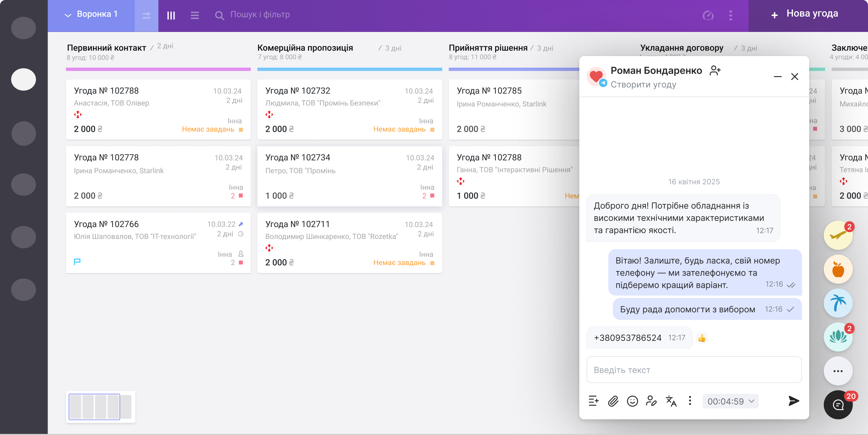Expand the Воронка 1 funnel dropdown
Image resolution: width=868 pixels, height=435 pixels.
(91, 14)
